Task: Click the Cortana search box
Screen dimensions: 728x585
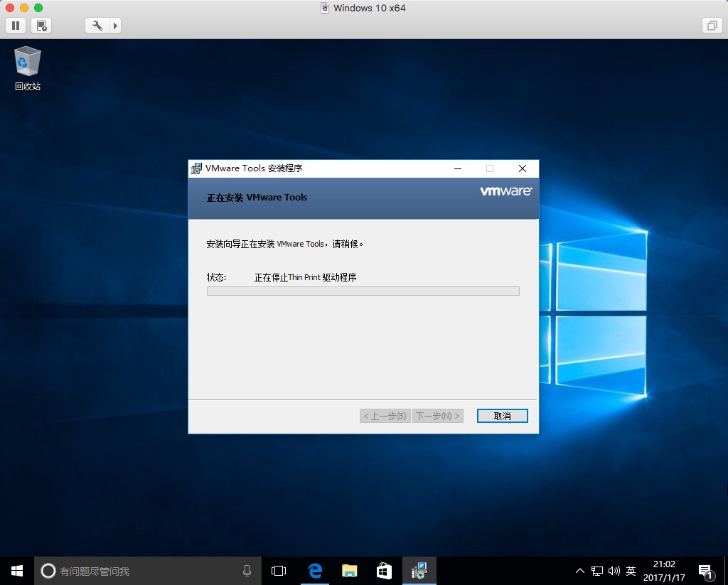Action: (146, 571)
